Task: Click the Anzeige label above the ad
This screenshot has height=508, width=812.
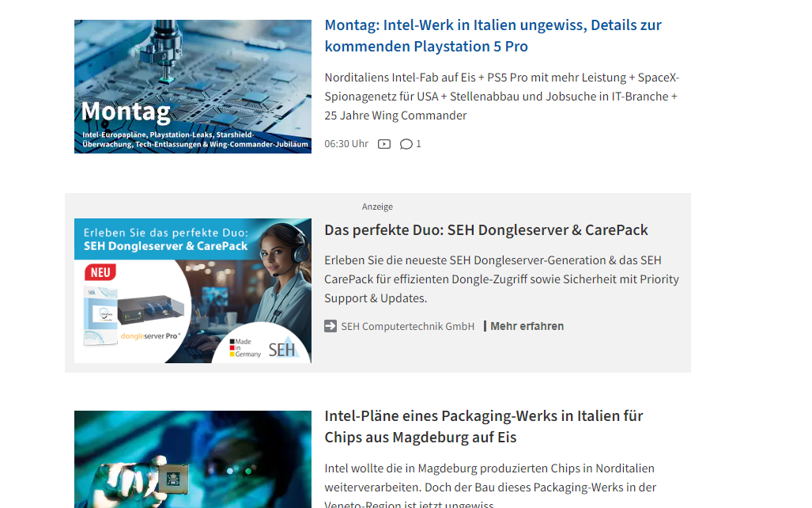Action: click(x=377, y=207)
